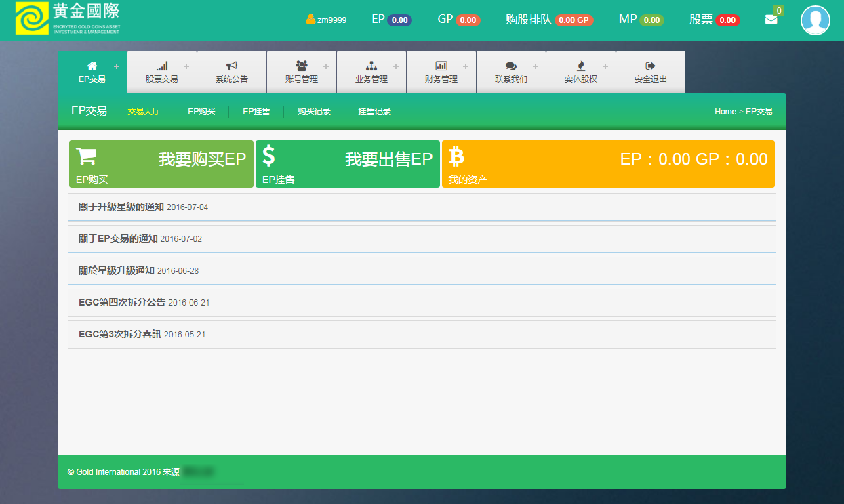Open the user avatar profile icon

815,20
